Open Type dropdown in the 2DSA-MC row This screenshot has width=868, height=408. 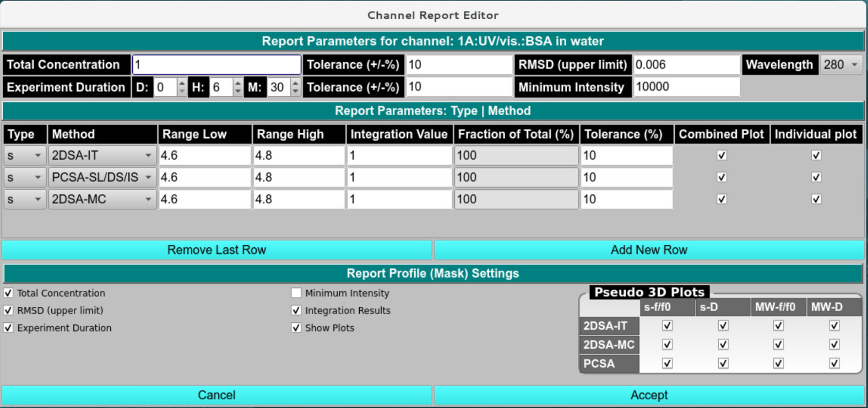coord(25,199)
